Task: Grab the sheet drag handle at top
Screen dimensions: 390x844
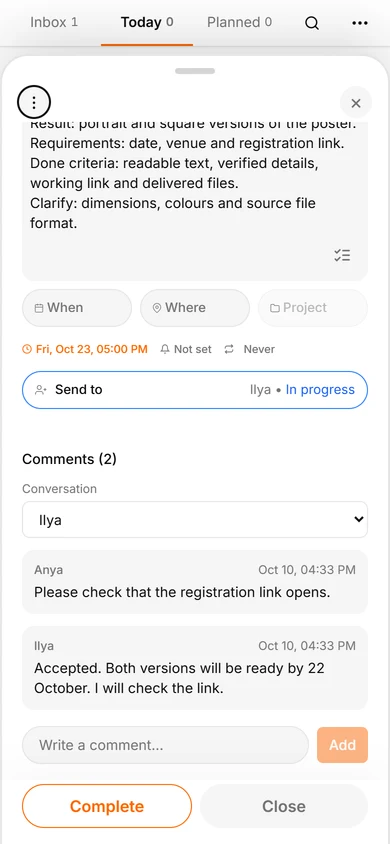Action: (195, 71)
